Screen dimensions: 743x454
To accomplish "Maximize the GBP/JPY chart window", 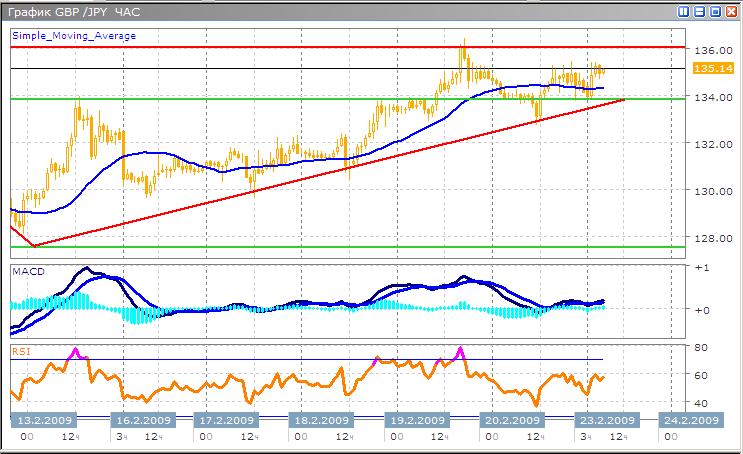I will 715,11.
